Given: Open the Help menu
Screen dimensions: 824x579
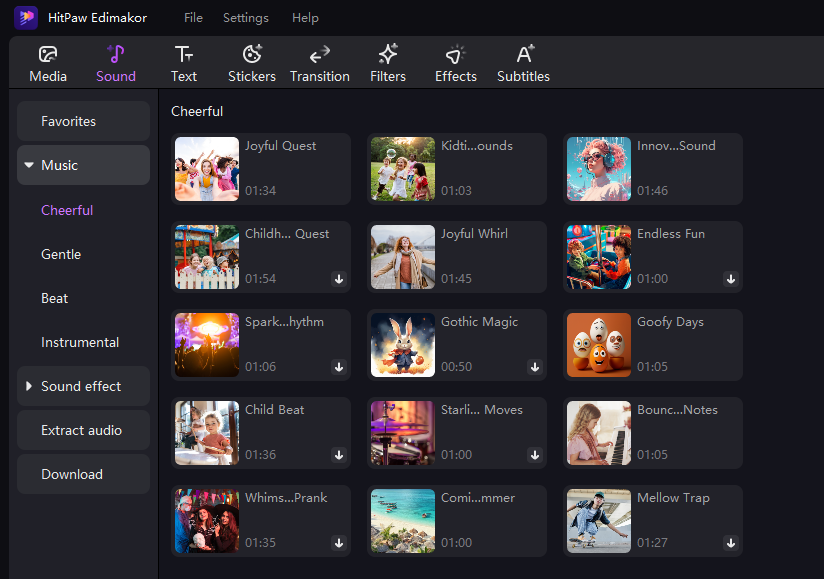Looking at the screenshot, I should pos(305,18).
